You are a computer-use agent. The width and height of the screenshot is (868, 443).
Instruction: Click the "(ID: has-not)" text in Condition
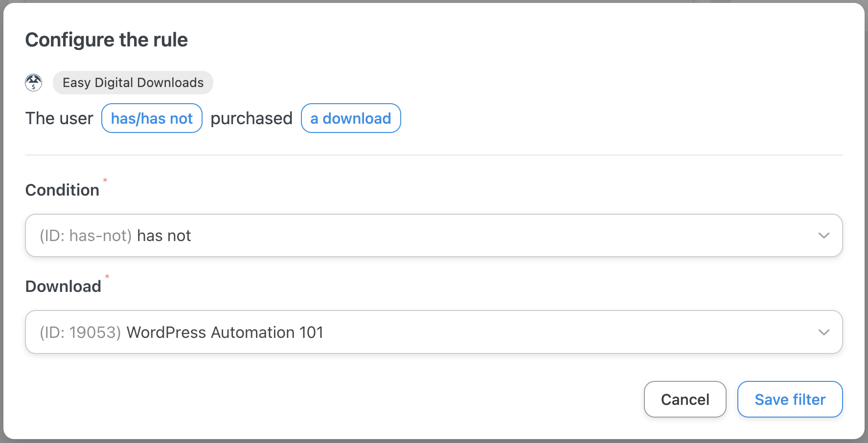tap(86, 236)
